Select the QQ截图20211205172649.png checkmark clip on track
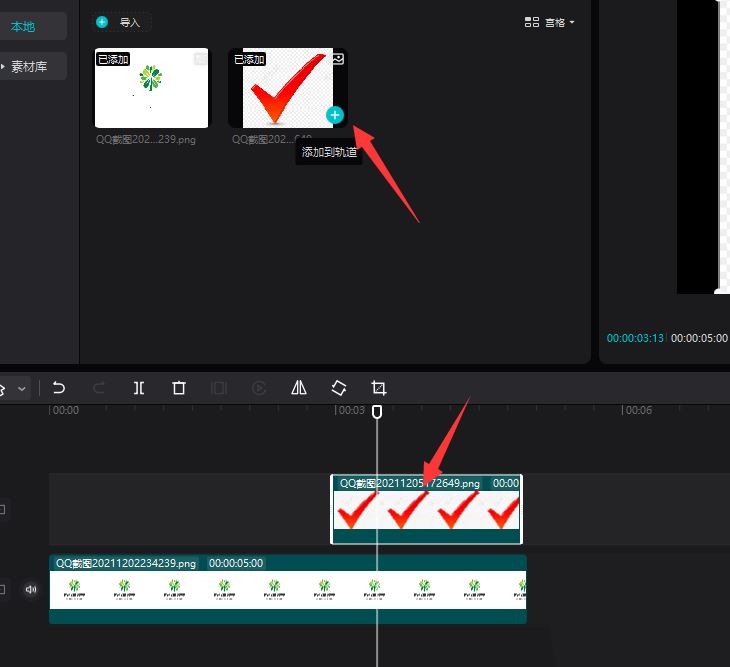Viewport: 730px width, 667px height. (x=426, y=509)
